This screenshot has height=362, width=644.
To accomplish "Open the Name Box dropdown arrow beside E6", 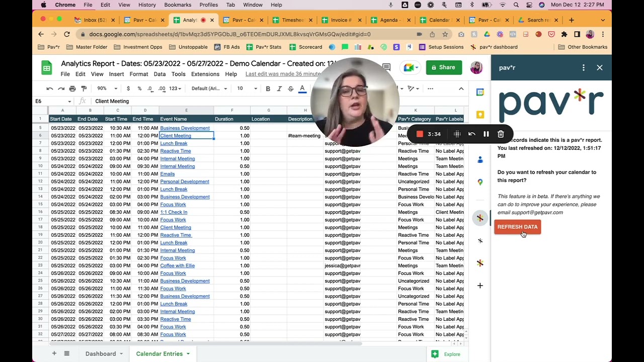I will tap(69, 102).
